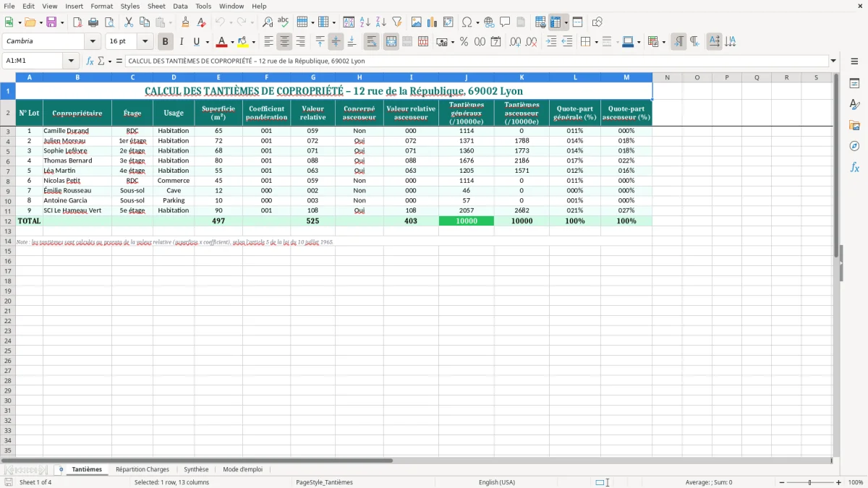Open the Format menu
This screenshot has width=868, height=488.
click(x=101, y=6)
